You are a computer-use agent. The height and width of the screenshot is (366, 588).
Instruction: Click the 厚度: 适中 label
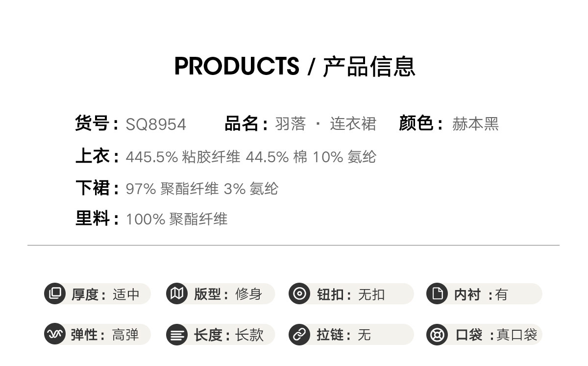[105, 294]
